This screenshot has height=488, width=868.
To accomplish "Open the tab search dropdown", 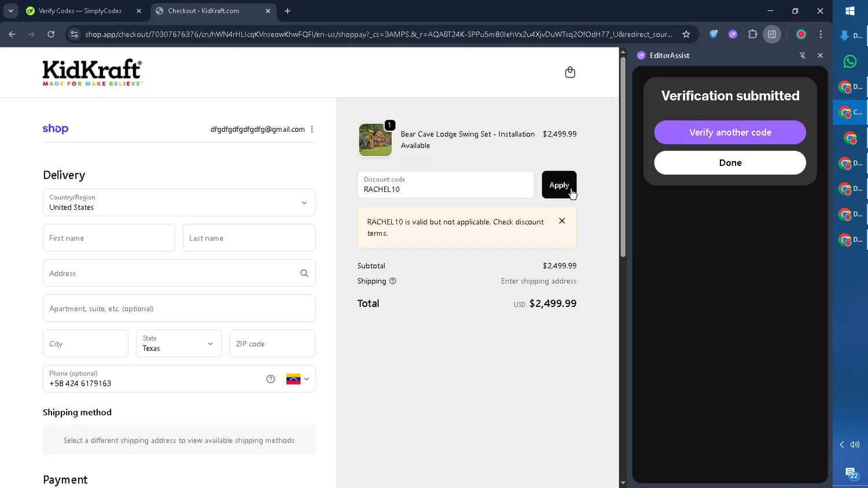I will [10, 11].
